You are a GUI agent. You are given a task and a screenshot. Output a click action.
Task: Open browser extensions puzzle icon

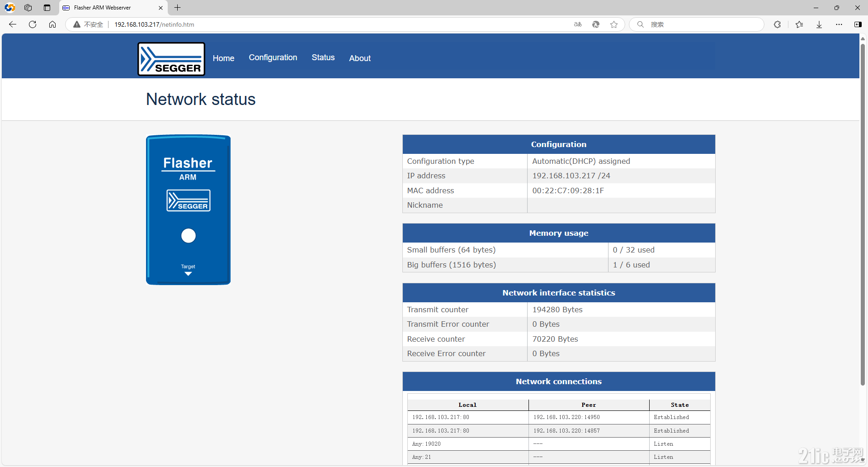[x=777, y=24]
